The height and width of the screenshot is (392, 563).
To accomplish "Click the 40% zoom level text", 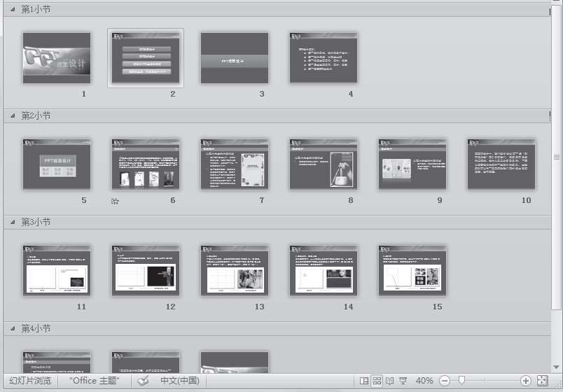I will [424, 381].
